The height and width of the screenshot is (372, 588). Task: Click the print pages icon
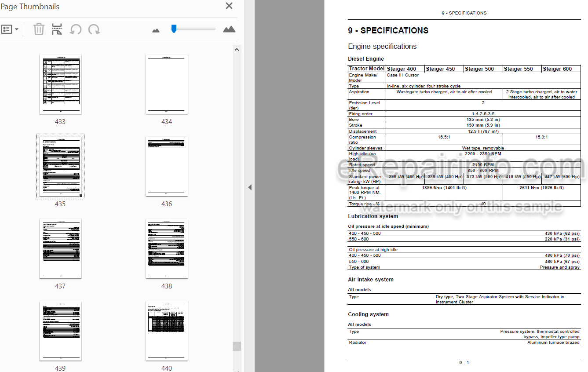(57, 29)
